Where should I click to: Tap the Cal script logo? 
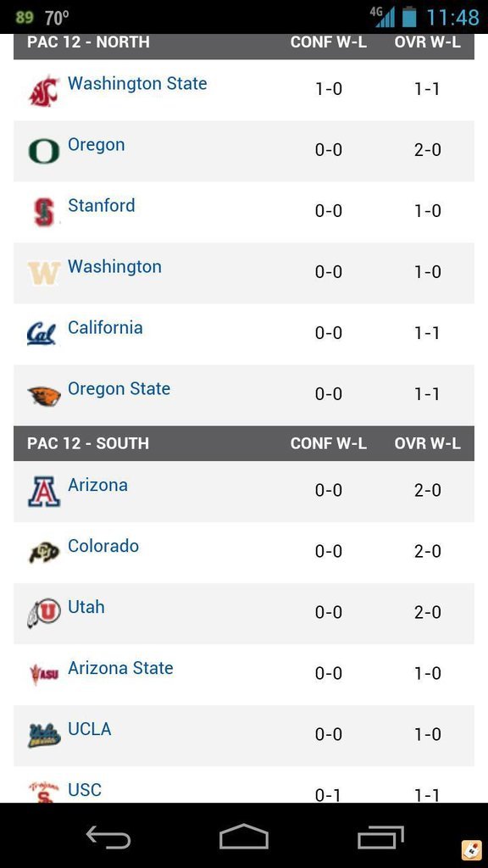[42, 334]
